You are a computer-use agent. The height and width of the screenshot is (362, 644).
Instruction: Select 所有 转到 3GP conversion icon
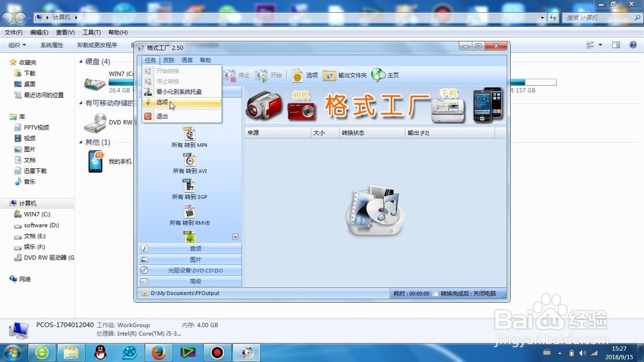189,189
